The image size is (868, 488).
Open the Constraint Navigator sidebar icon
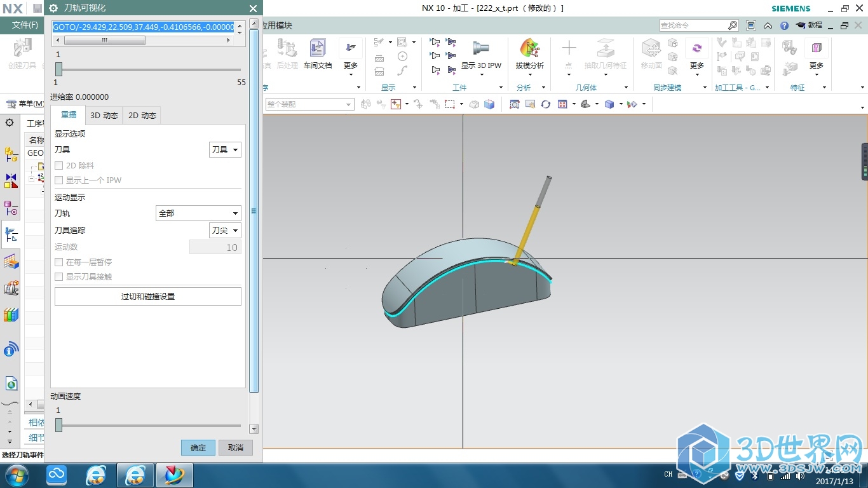click(11, 181)
